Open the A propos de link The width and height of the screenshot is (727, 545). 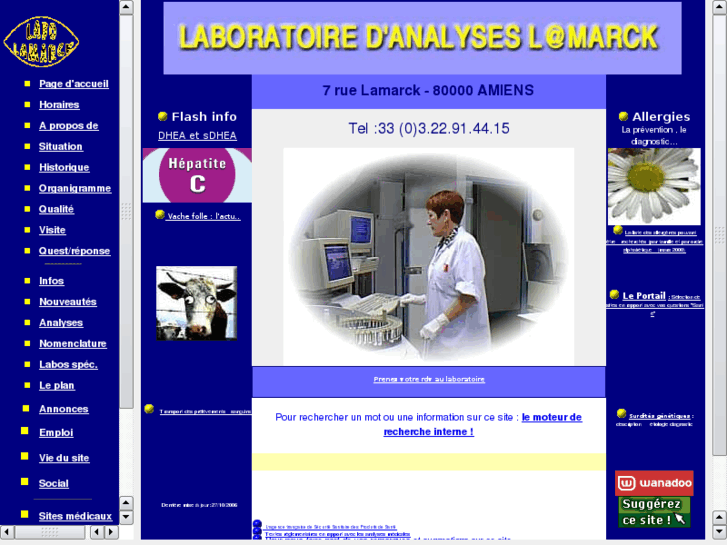(x=69, y=126)
